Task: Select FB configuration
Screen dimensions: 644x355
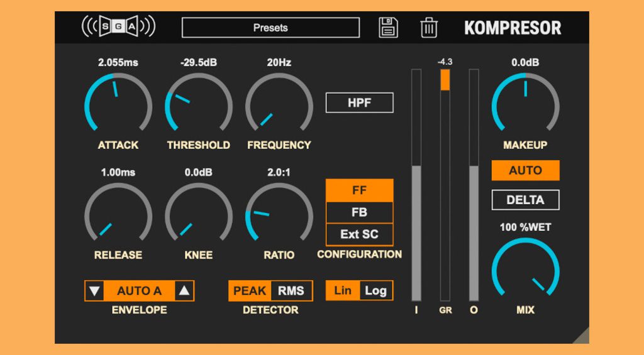Action: [359, 212]
